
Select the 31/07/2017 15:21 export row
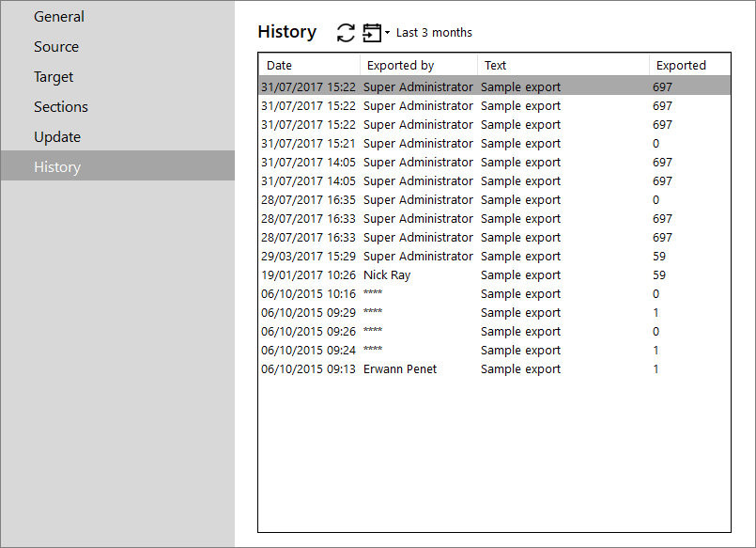pyautogui.click(x=495, y=143)
